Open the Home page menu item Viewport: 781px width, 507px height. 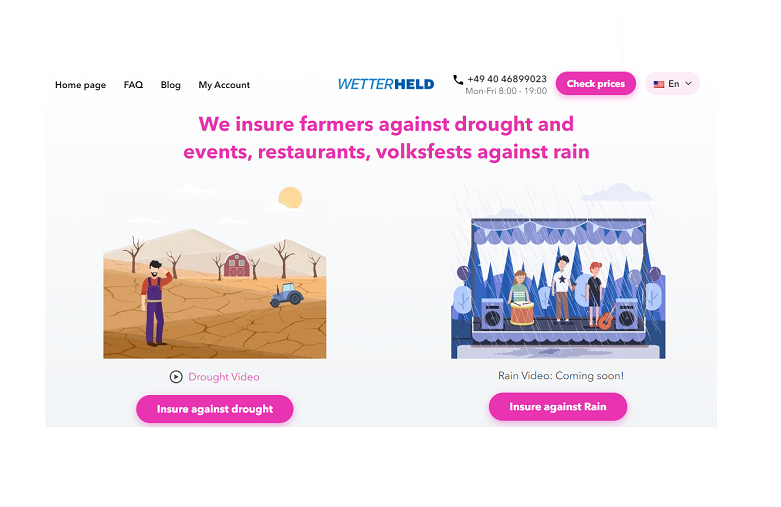pos(80,85)
